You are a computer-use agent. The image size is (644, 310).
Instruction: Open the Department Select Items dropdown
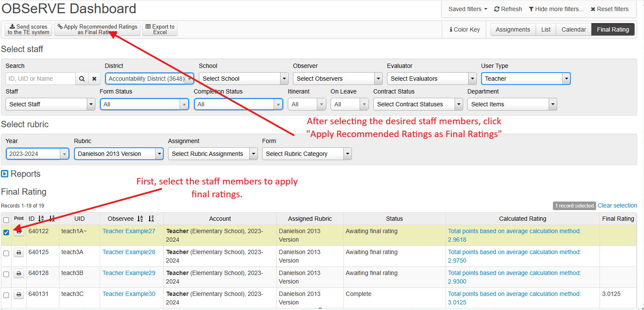tap(512, 104)
